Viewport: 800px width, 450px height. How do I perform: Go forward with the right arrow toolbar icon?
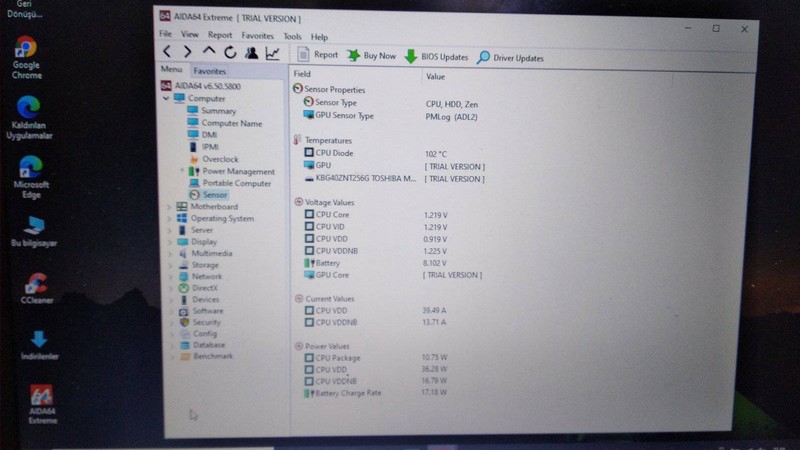(x=187, y=52)
